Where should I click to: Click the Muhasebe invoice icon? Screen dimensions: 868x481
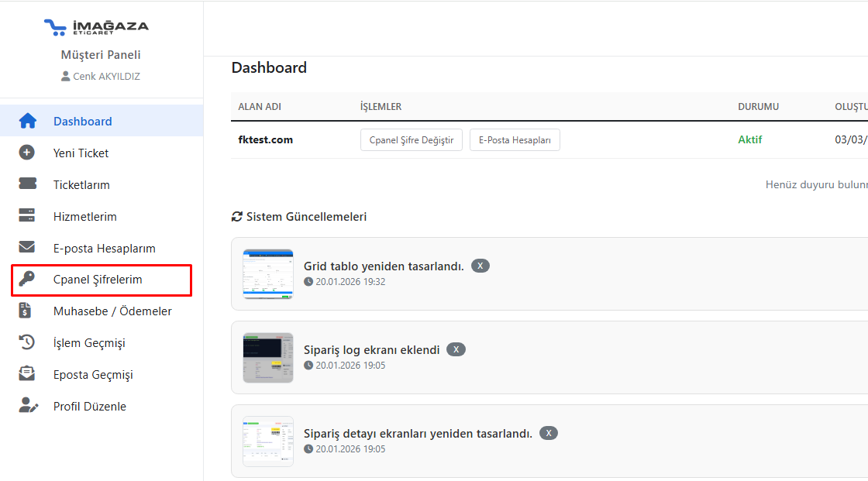pyautogui.click(x=27, y=311)
